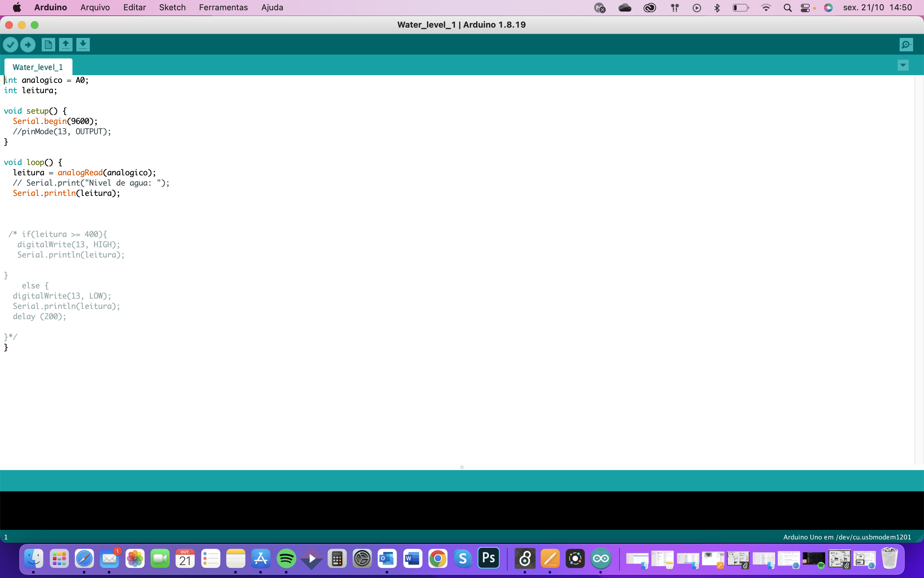This screenshot has height=578, width=924.
Task: Click the commented 'delay (200);' line
Action: click(39, 317)
